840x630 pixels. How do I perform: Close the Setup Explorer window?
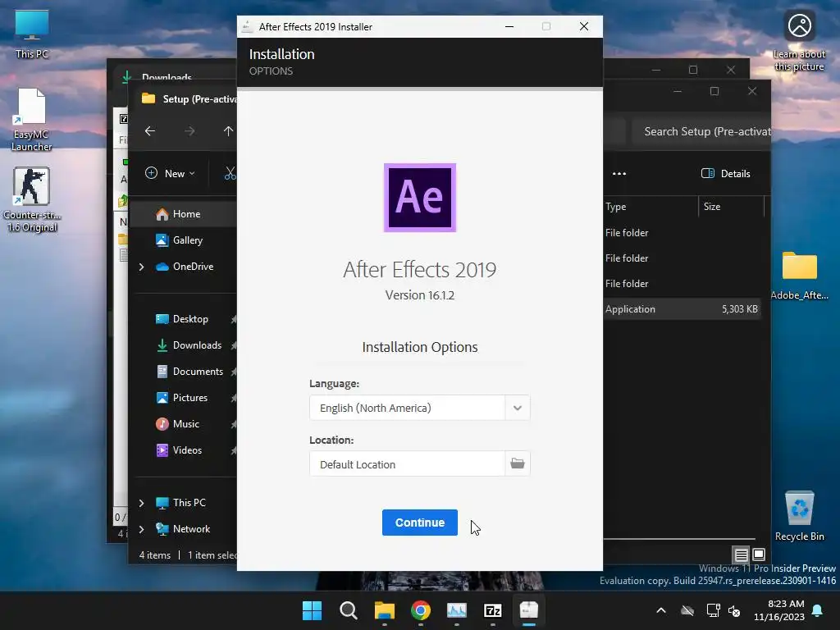click(x=752, y=91)
